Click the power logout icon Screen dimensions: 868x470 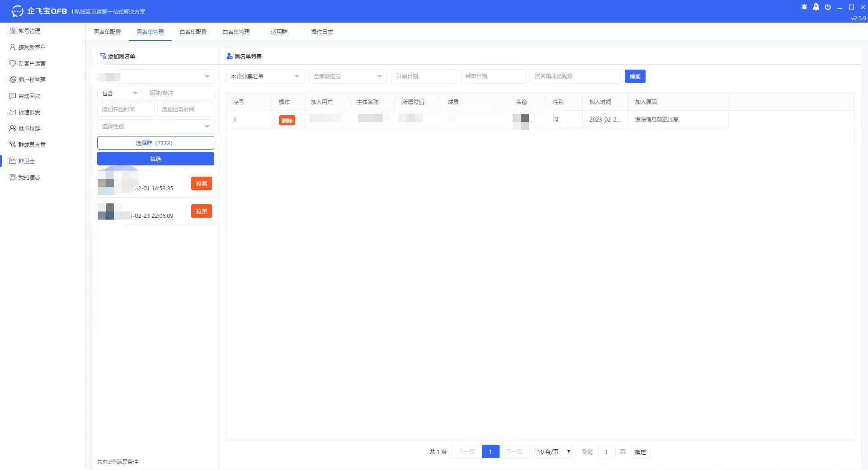pyautogui.click(x=828, y=7)
